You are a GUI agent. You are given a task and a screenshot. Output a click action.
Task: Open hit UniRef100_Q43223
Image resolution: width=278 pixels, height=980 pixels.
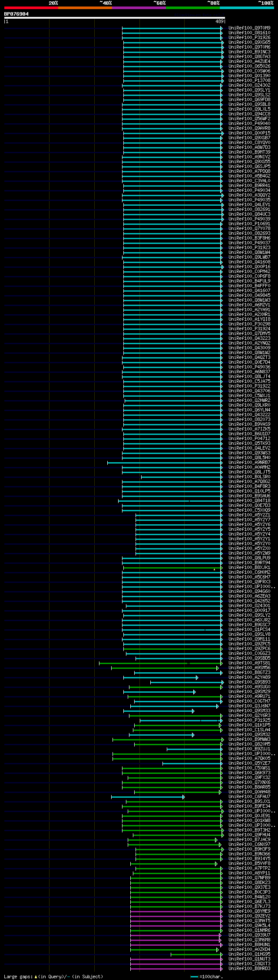(249, 339)
